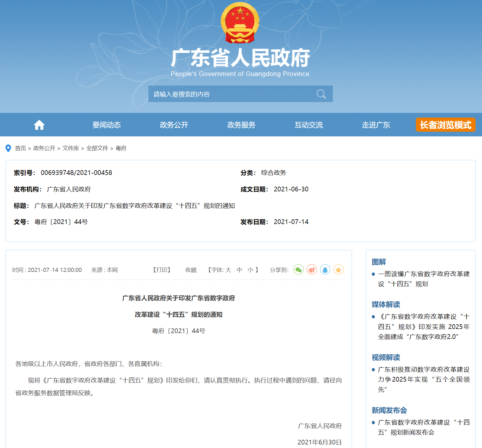This screenshot has width=482, height=448.
Task: Click the breadcrumb location pin icon
Action: [x=9, y=148]
